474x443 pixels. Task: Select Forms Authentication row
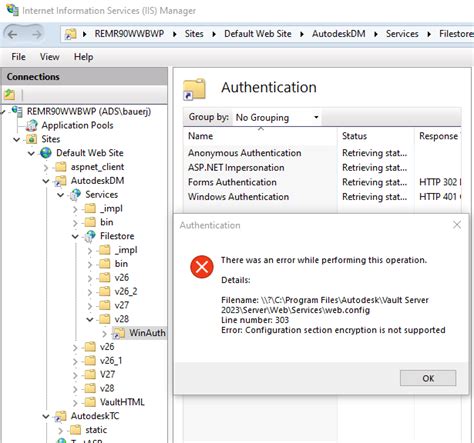(322, 182)
